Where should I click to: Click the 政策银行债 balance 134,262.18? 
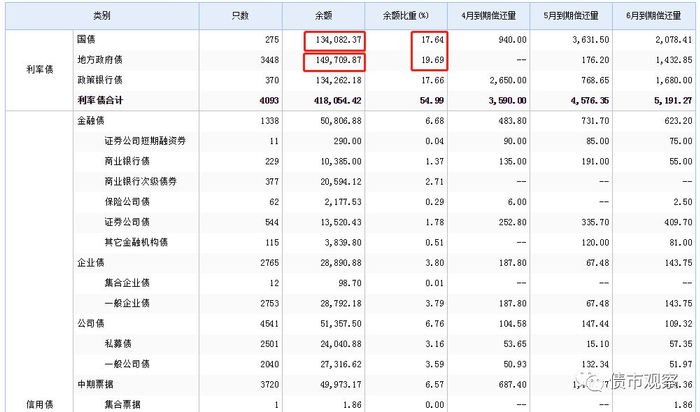pyautogui.click(x=338, y=80)
